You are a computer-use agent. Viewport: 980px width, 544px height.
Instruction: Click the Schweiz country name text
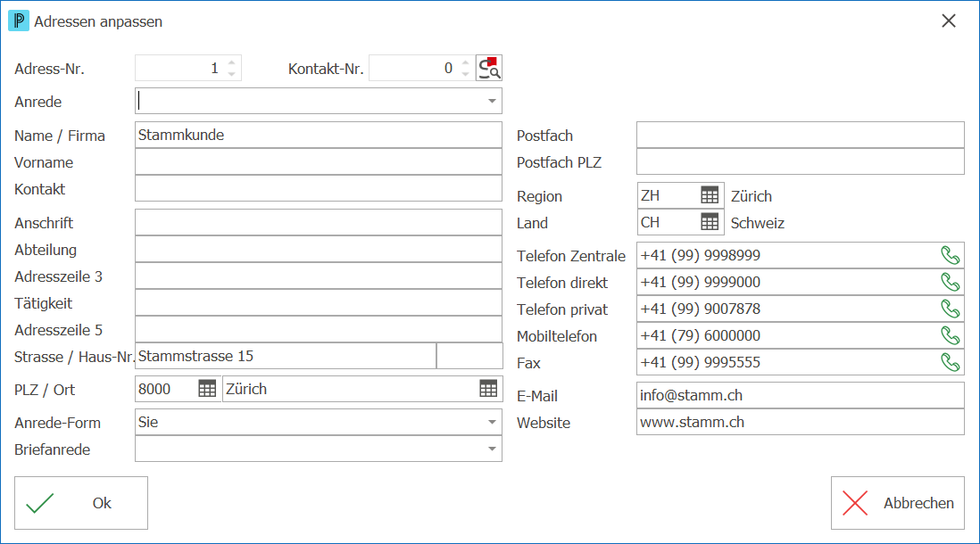pyautogui.click(x=758, y=223)
